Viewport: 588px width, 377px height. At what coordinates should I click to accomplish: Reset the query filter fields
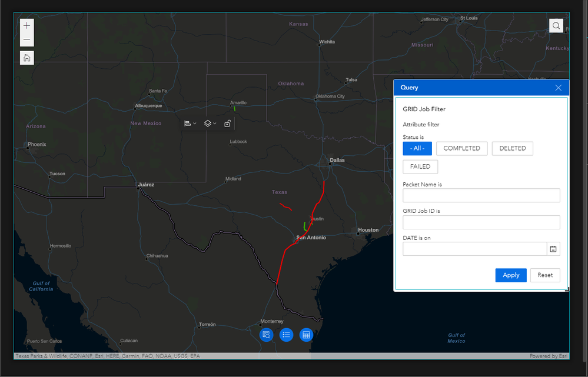coord(545,275)
